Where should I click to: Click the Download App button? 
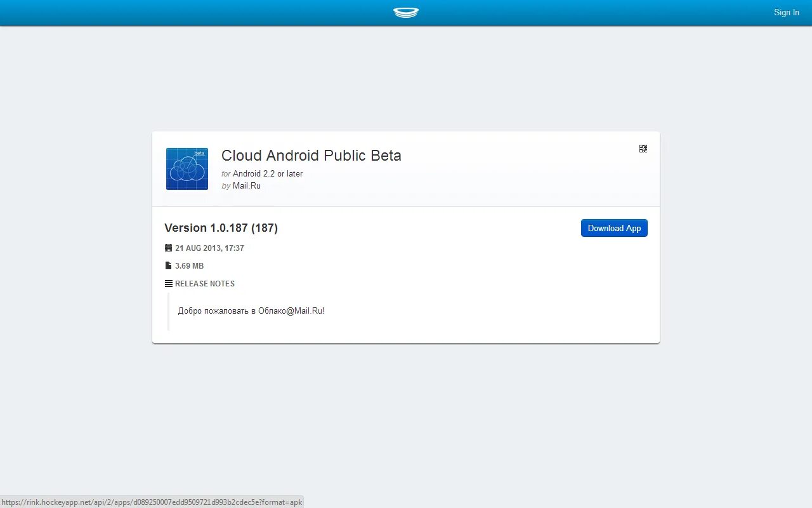pos(614,228)
